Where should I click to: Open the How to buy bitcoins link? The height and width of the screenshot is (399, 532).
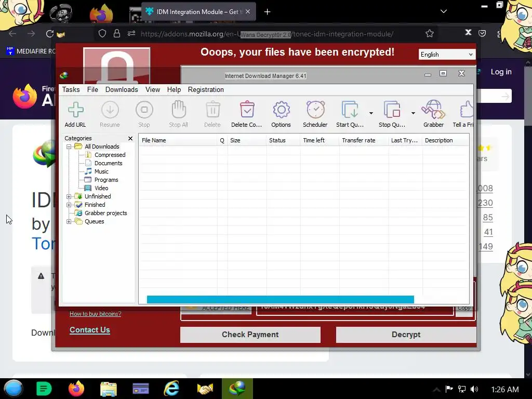(96, 314)
